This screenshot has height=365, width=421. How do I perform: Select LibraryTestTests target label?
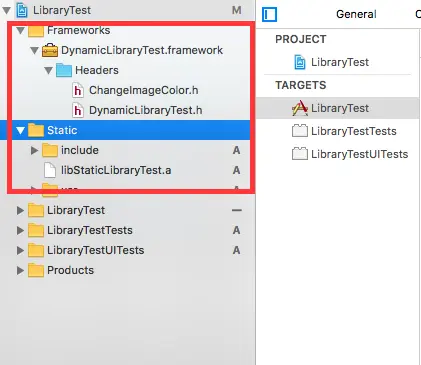(354, 131)
